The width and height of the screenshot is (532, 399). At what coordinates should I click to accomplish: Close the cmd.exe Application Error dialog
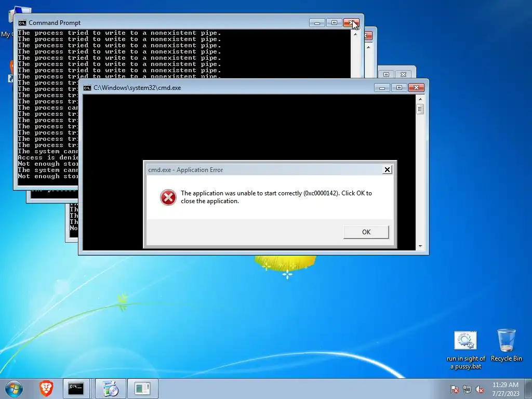point(387,170)
